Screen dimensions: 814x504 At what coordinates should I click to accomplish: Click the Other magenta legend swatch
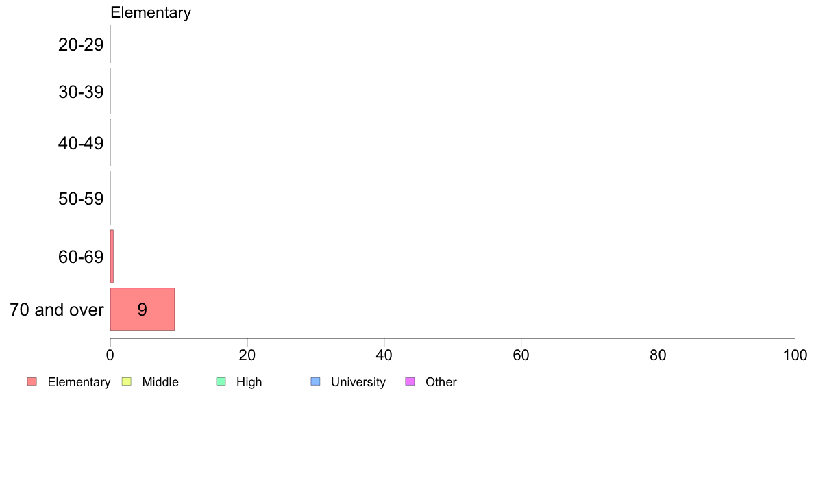pos(410,381)
